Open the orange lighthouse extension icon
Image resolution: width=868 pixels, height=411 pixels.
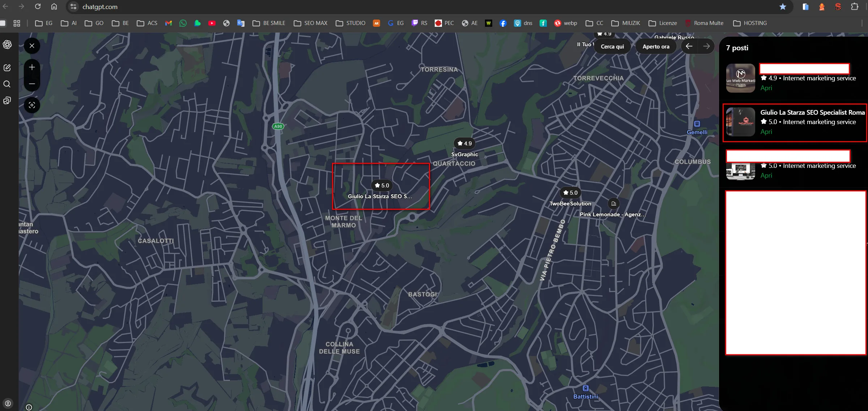point(822,7)
